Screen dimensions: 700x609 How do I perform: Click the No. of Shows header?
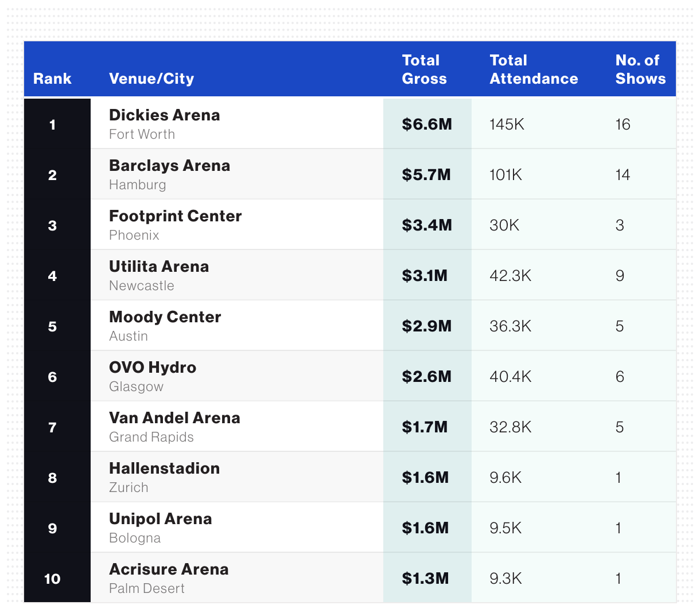(x=640, y=69)
